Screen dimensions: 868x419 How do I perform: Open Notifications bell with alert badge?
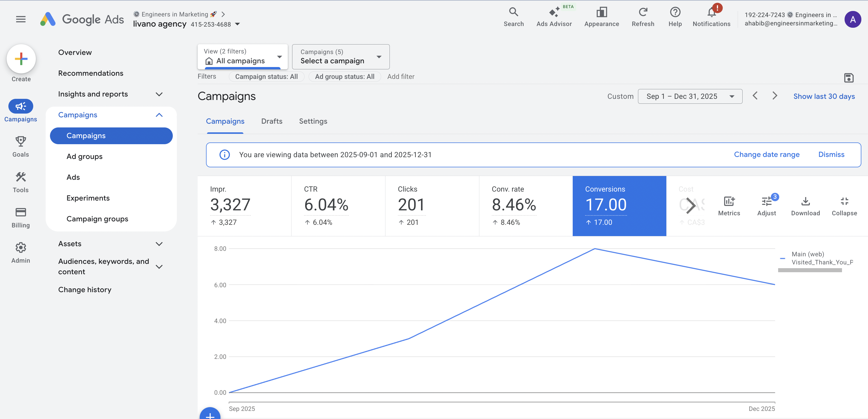point(711,17)
